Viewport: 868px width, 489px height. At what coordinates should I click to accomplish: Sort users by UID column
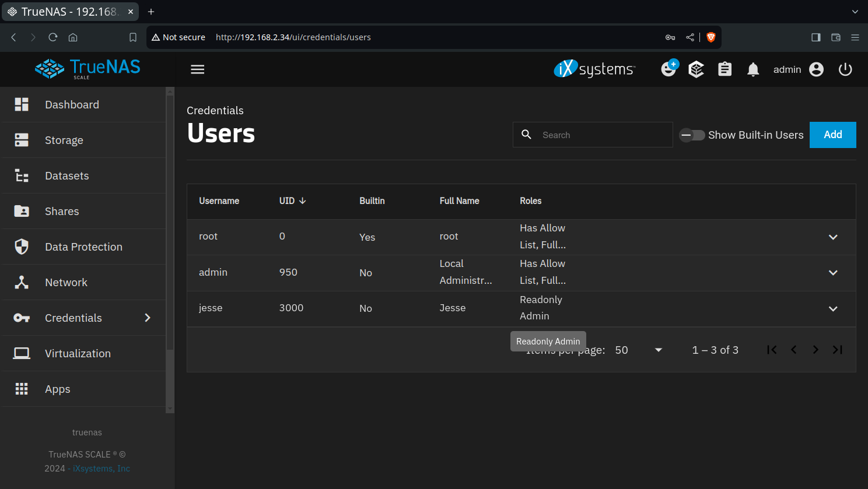coord(292,201)
